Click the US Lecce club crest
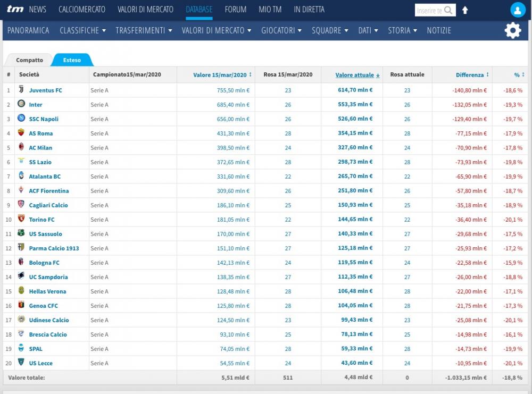Screen dimensions: 532x394 pyautogui.click(x=21, y=362)
